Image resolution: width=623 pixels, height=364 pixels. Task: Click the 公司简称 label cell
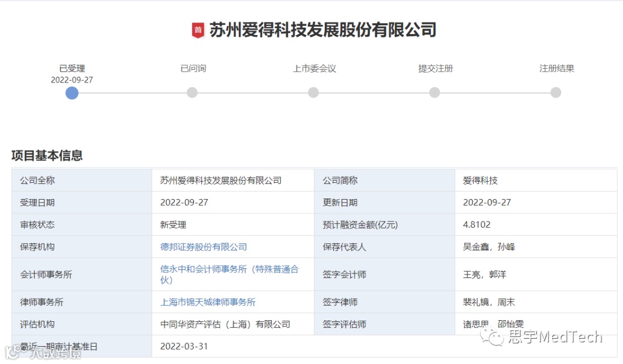385,181
